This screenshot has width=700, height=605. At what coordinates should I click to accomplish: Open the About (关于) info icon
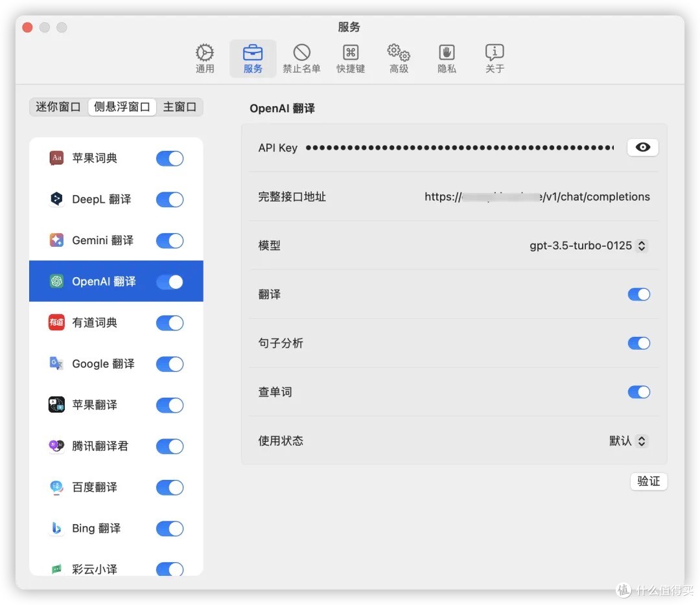(495, 53)
